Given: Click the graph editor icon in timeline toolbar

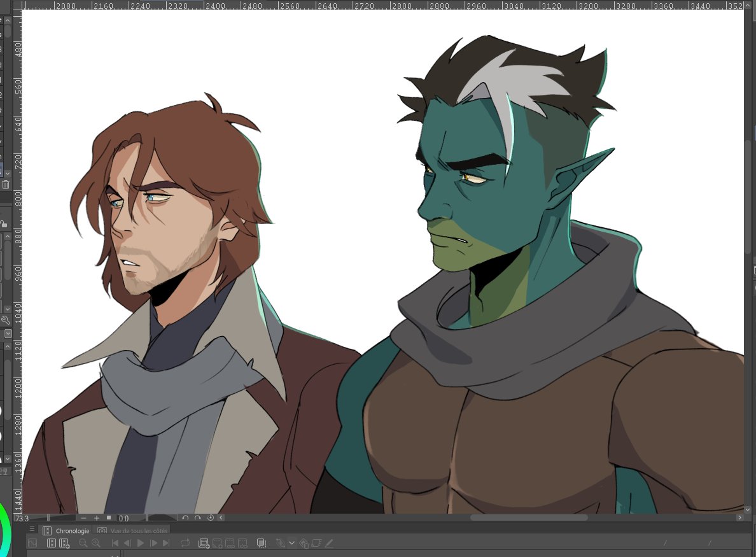Looking at the screenshot, I should 33,543.
